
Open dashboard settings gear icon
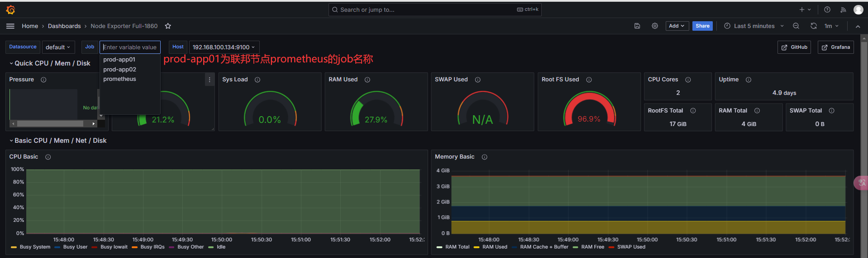[654, 26]
